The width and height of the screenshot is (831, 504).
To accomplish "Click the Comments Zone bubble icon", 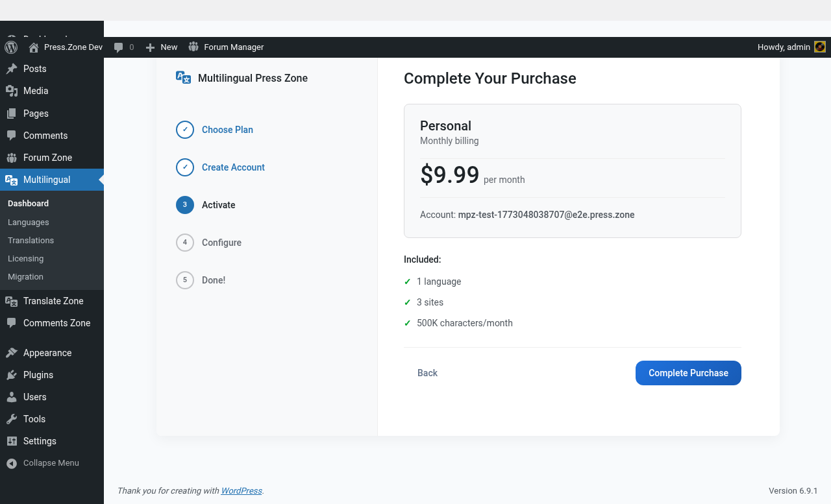I will (12, 323).
